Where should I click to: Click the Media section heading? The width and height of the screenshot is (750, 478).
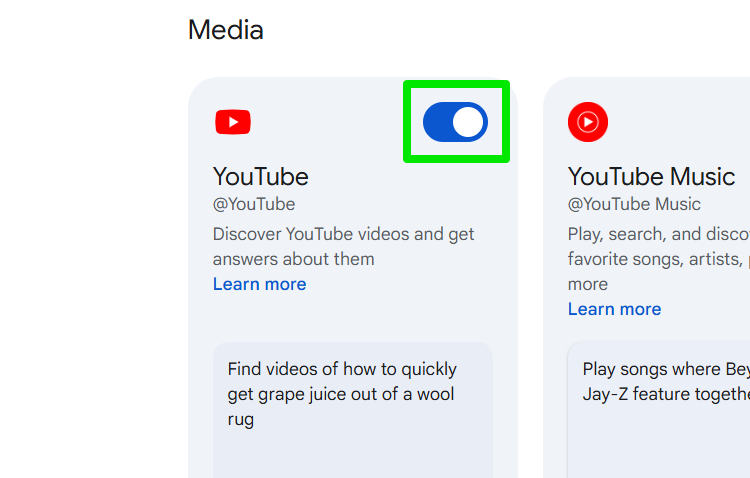point(226,30)
